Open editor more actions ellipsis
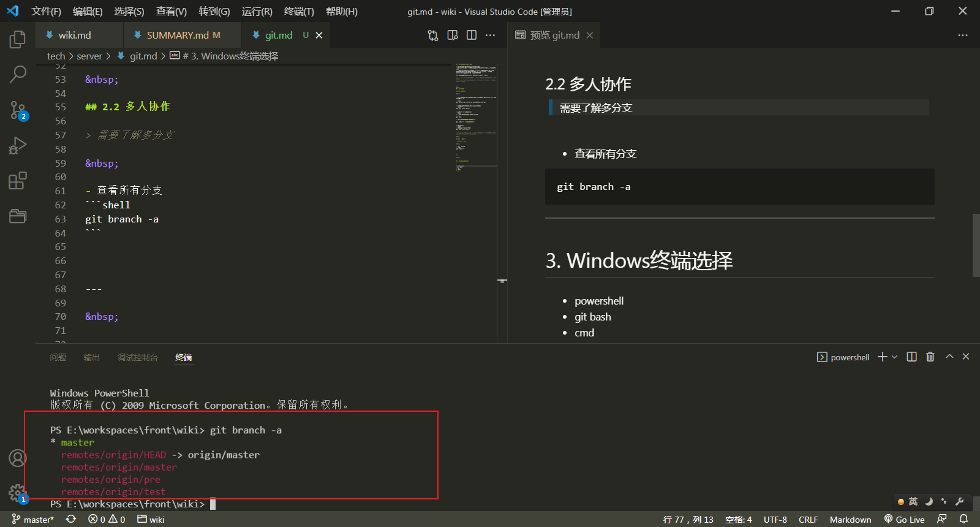 click(491, 36)
